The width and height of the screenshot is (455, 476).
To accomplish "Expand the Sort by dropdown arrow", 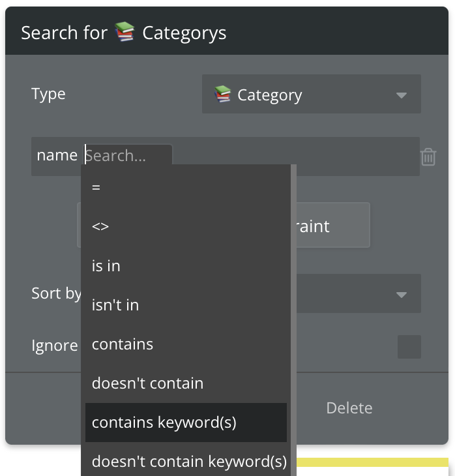I will tap(402, 295).
